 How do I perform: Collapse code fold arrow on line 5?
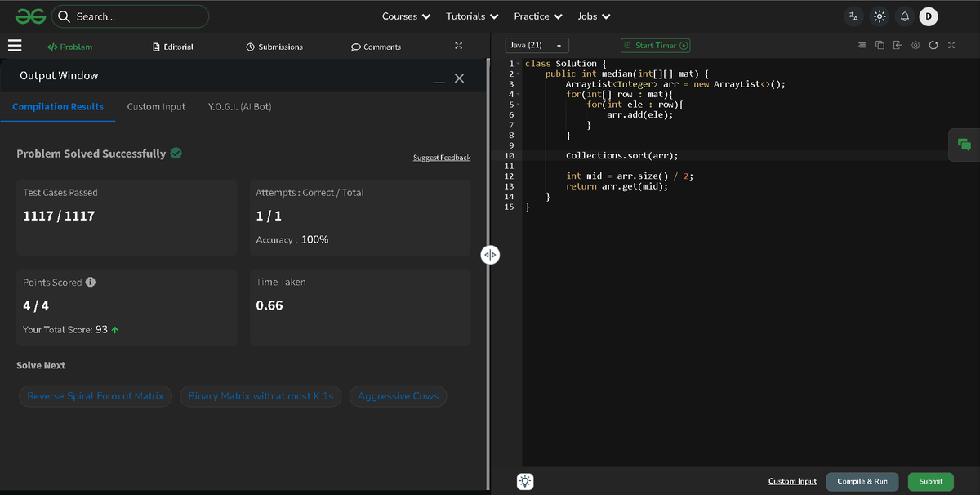[x=519, y=105]
